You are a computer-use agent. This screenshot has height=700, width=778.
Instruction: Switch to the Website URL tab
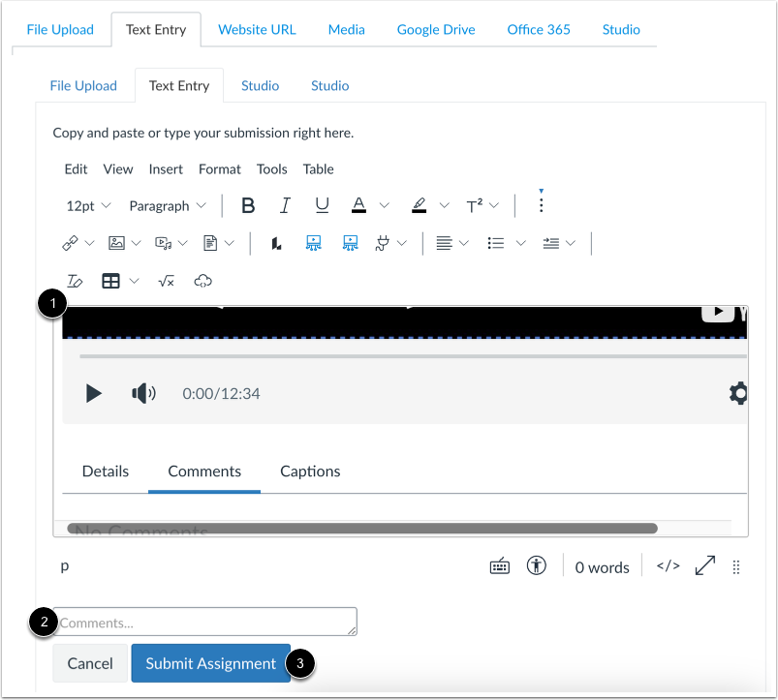coord(256,30)
